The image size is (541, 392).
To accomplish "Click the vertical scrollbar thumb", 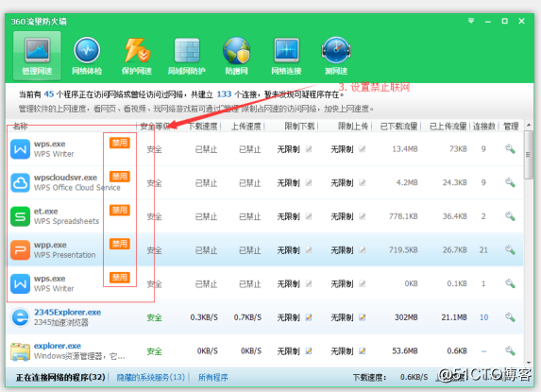I will pyautogui.click(x=529, y=155).
